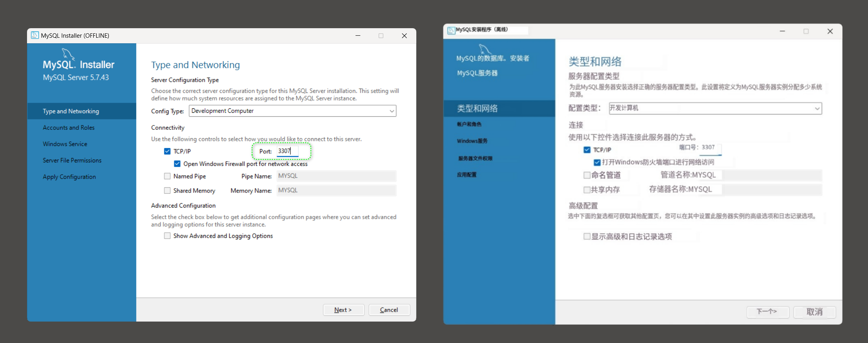Screen dimensions: 868x343
Task: Enable the 命名管道 checkbox
Action: [x=587, y=175]
